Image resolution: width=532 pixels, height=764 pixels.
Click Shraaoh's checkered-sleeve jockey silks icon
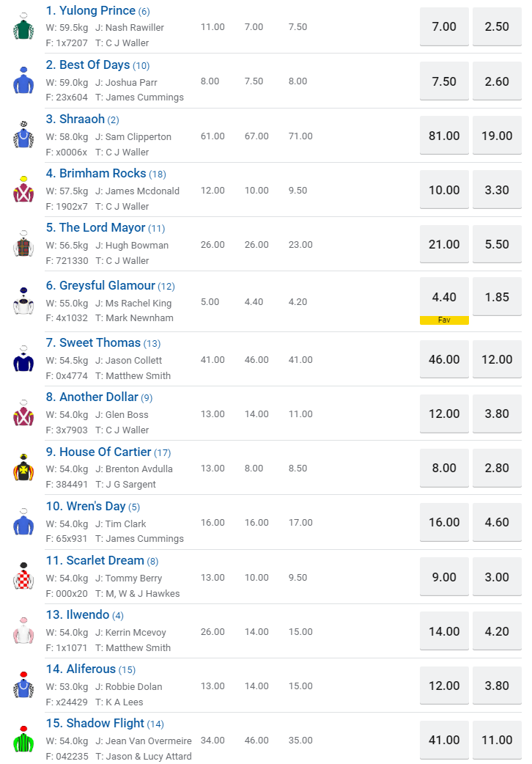click(x=23, y=136)
